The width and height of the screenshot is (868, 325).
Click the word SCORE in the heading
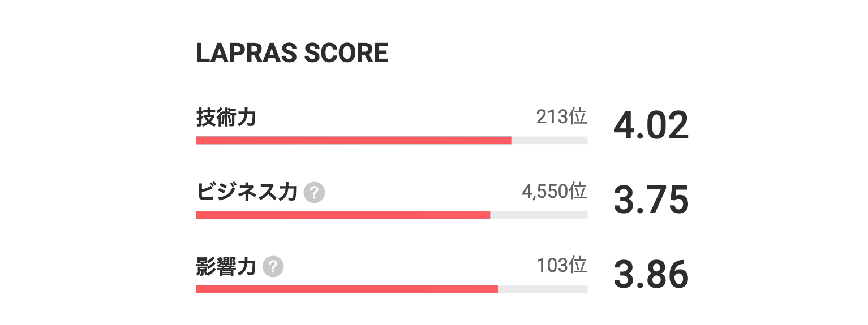tap(346, 53)
